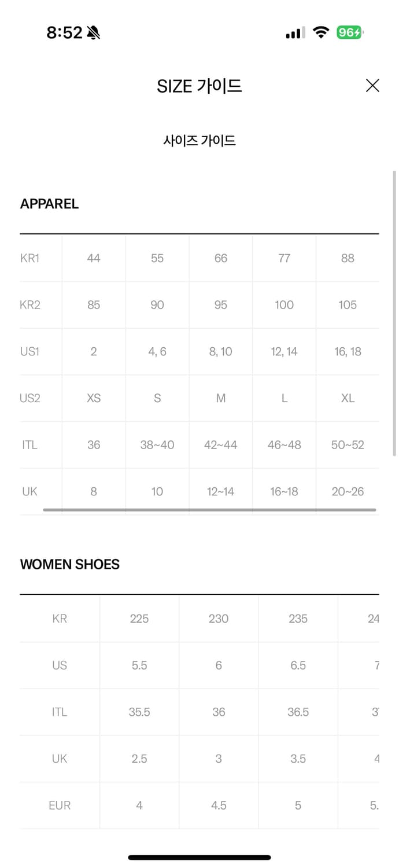This screenshot has height=868, width=399.
Task: Select the ITL 42~44 apparel cell
Action: click(221, 445)
